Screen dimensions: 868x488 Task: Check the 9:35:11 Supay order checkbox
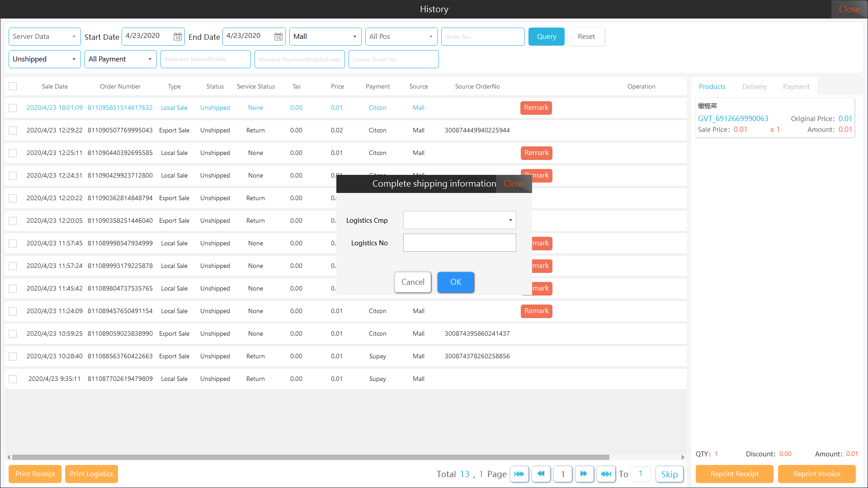pos(13,379)
